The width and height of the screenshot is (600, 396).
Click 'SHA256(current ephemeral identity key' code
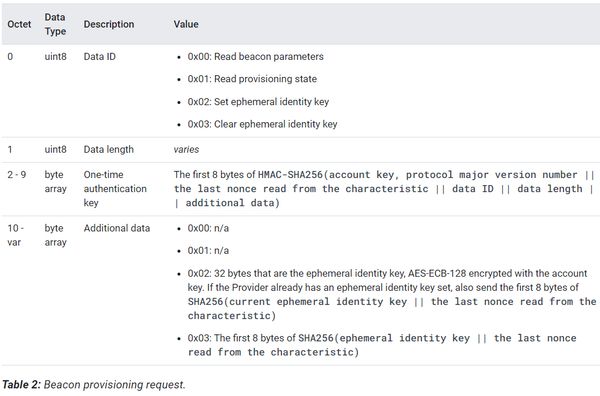coord(297,301)
